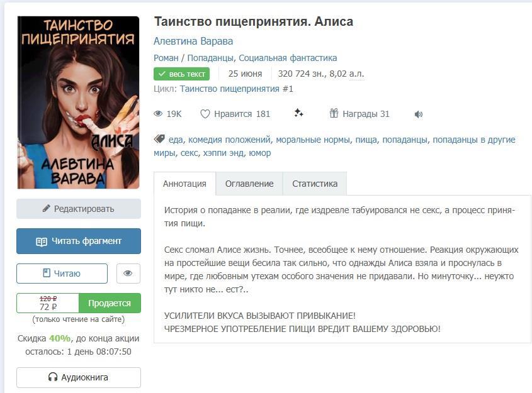This screenshot has height=393, width=532.
Task: Select the Аннотация tab
Action: click(184, 184)
